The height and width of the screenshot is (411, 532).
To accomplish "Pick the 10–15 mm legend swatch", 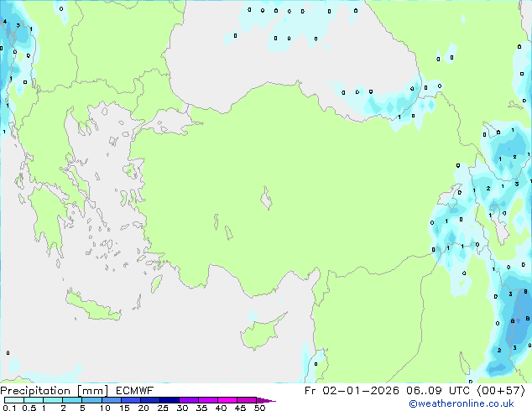I will (x=111, y=400).
